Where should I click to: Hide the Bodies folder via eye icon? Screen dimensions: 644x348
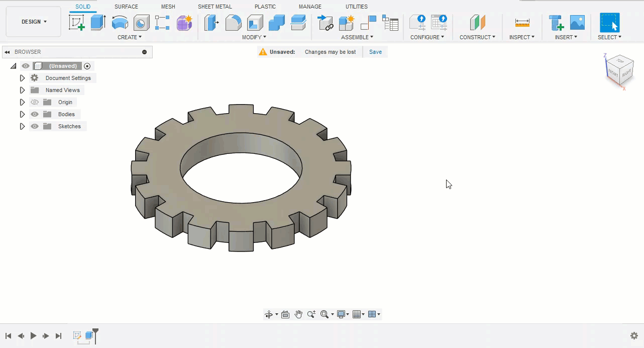coord(35,114)
